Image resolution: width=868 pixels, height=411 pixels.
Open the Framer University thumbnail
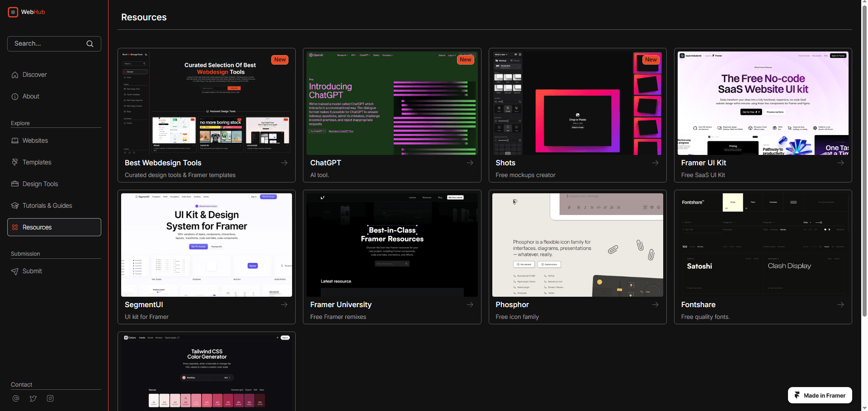[392, 245]
